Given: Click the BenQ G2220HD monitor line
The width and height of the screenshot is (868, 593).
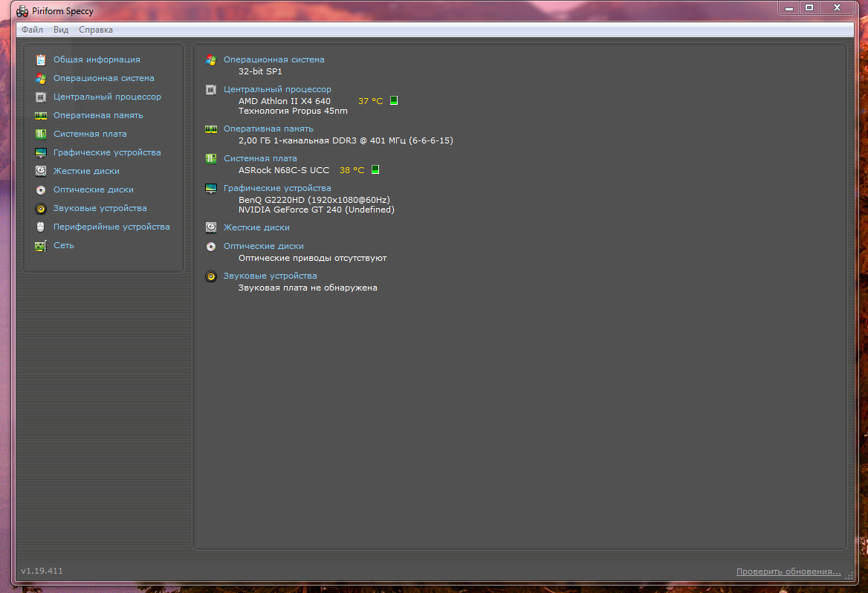Looking at the screenshot, I should 314,200.
